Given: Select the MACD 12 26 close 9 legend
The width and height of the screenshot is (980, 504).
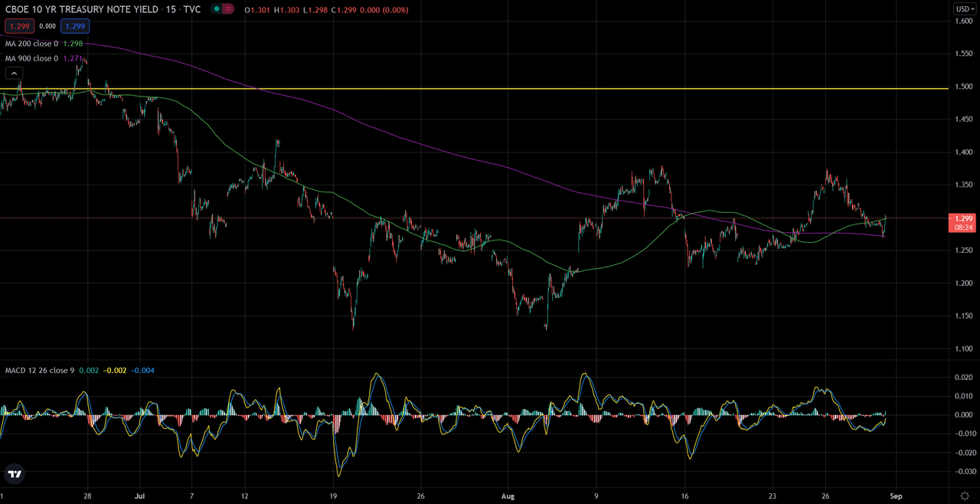Looking at the screenshot, I should pos(41,371).
